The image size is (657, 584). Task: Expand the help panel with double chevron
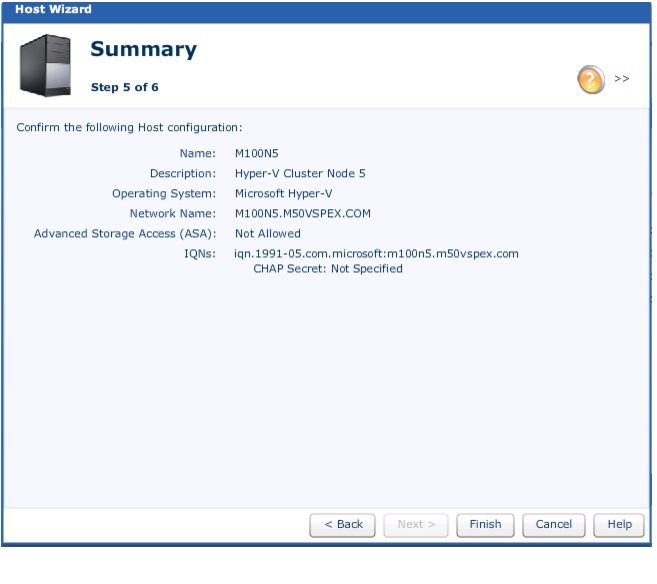coord(621,79)
